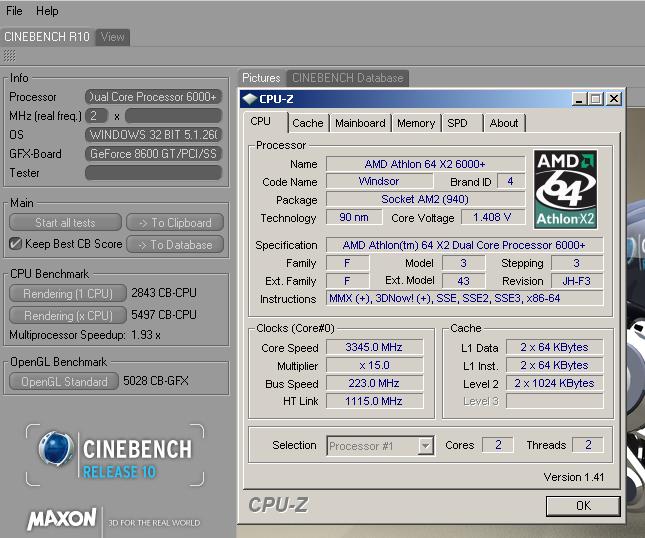The image size is (645, 538).
Task: Click the Tester input field
Action: pyautogui.click(x=153, y=173)
